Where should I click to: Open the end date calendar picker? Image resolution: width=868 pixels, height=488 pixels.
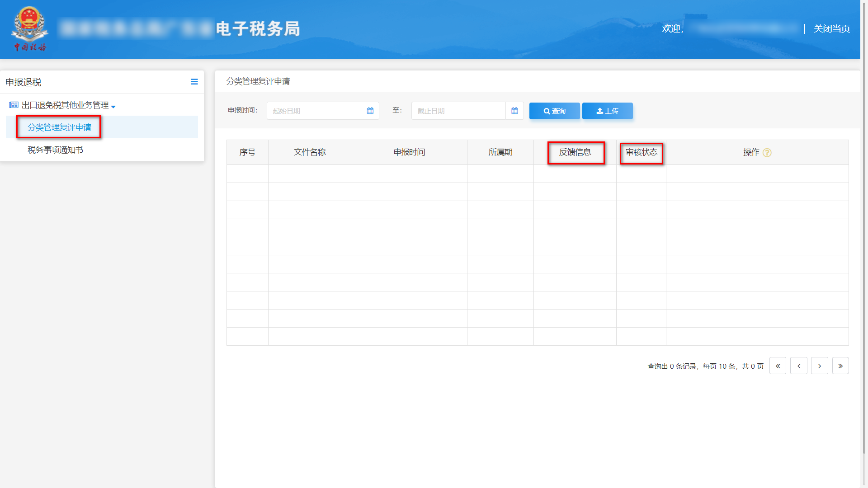point(514,111)
